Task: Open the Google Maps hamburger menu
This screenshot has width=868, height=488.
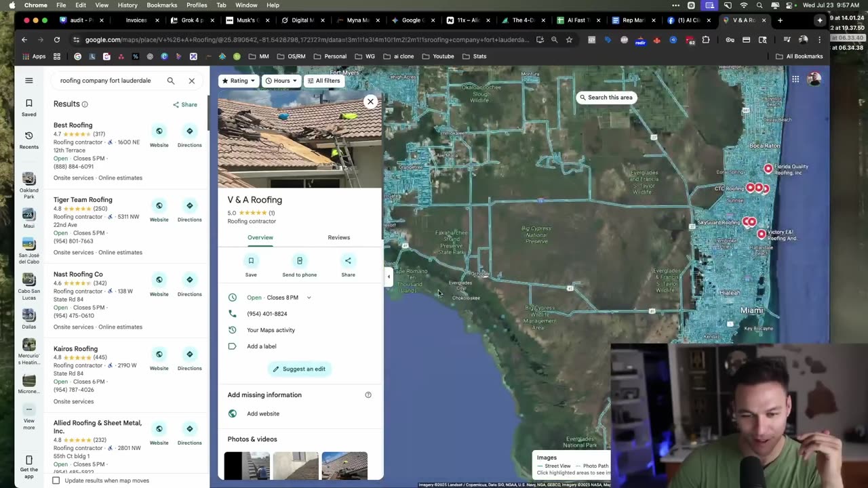Action: 28,81
